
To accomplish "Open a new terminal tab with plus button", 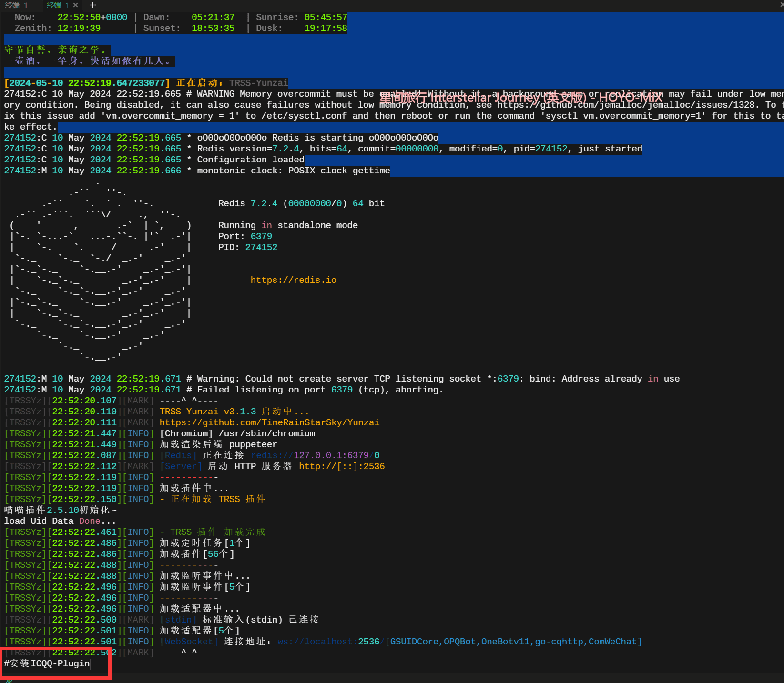I will pos(92,5).
